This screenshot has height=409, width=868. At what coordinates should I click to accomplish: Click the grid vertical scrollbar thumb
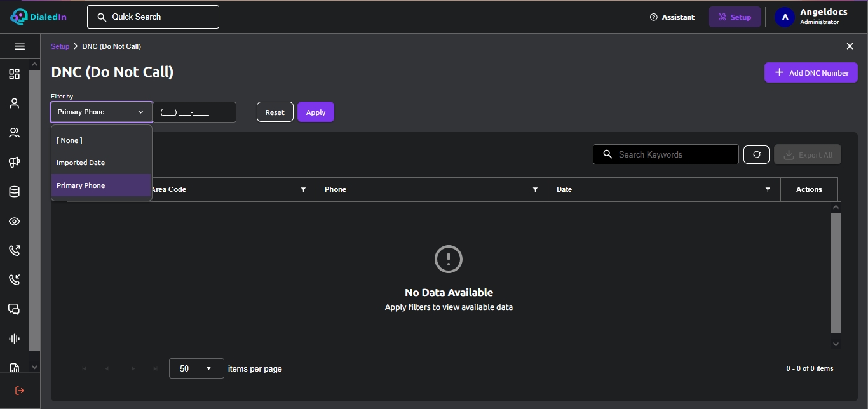click(836, 272)
